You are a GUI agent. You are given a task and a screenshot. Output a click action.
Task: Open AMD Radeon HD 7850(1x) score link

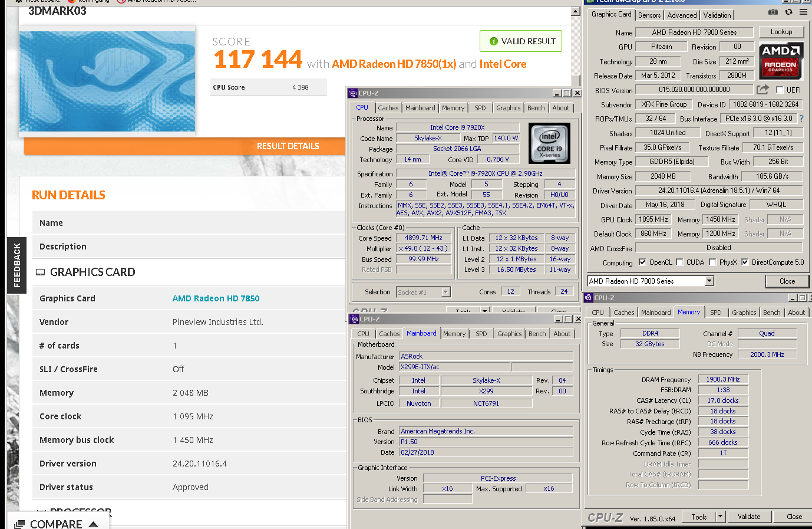click(x=394, y=64)
